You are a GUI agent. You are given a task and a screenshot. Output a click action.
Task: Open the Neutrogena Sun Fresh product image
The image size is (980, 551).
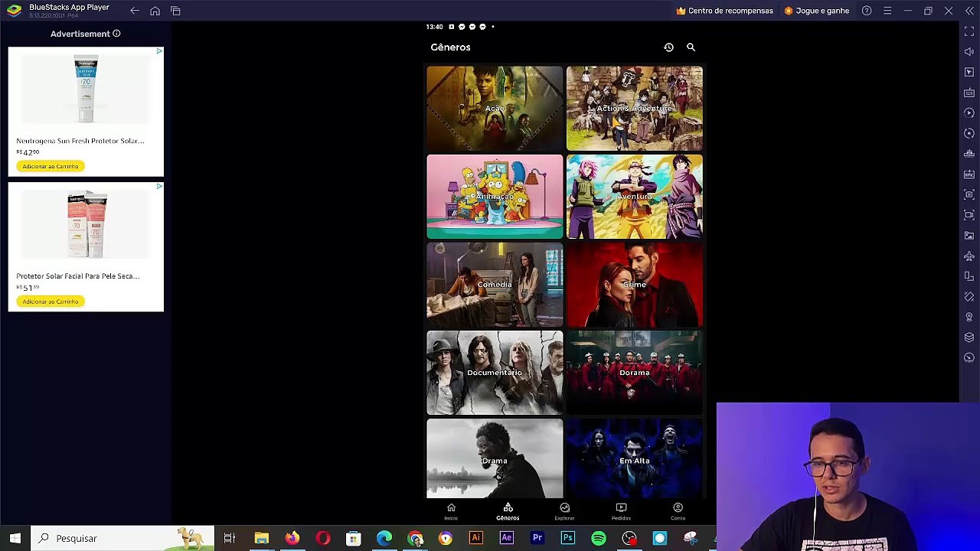pyautogui.click(x=86, y=89)
